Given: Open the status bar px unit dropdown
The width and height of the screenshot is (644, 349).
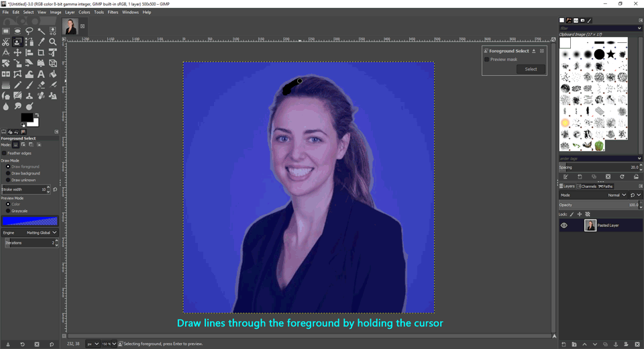Looking at the screenshot, I should [93, 344].
